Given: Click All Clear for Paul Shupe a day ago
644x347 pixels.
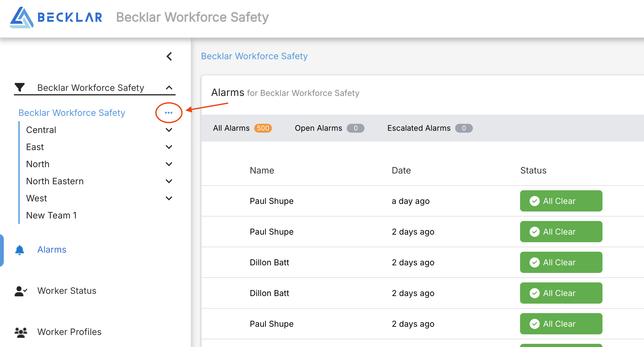Looking at the screenshot, I should click(561, 201).
